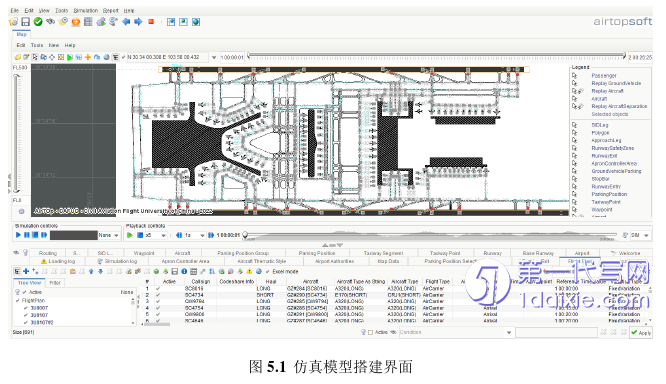Uncheck the FlightPlan tree node checkbox
Image resolution: width=666 pixels, height=384 pixels.
click(18, 300)
